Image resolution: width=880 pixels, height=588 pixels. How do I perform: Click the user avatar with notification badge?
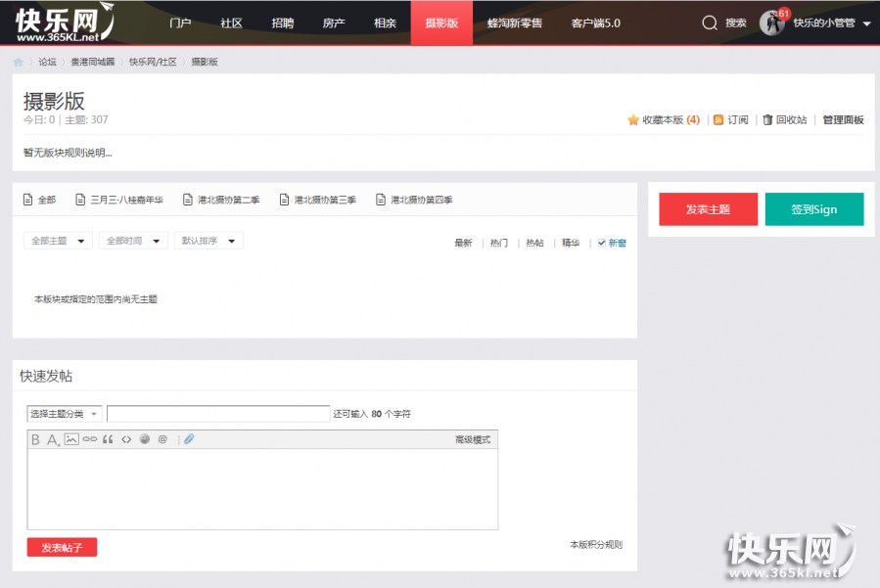(772, 23)
